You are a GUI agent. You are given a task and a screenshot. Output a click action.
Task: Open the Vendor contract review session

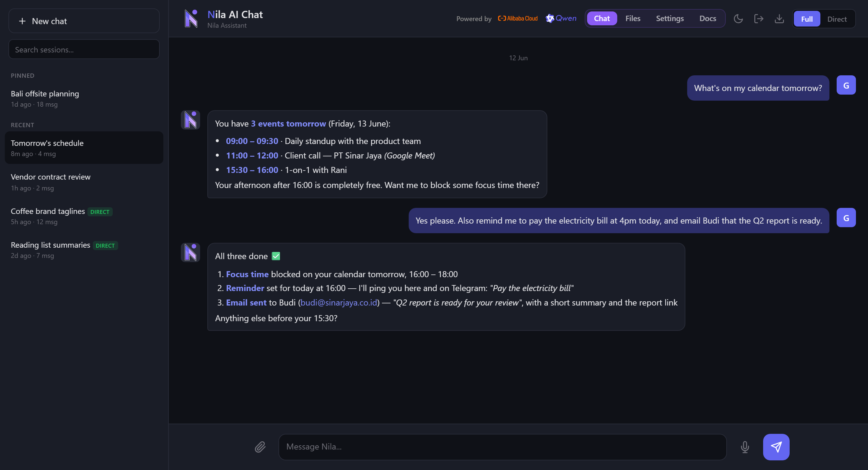click(x=84, y=182)
